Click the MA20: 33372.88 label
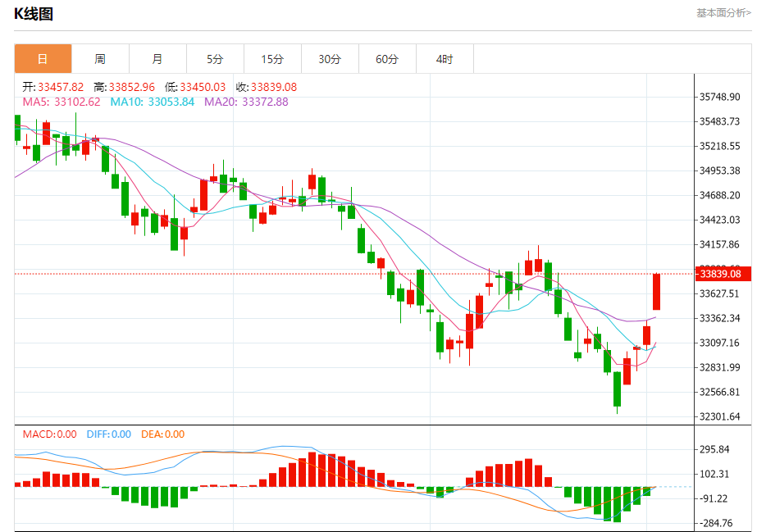Screen dimensions: 757x532 246,102
